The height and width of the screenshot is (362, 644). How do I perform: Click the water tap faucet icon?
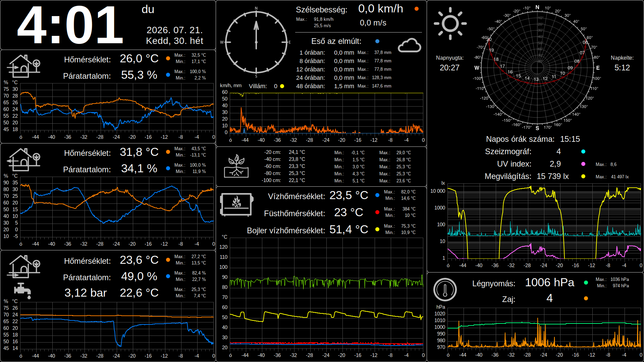[x=22, y=291]
